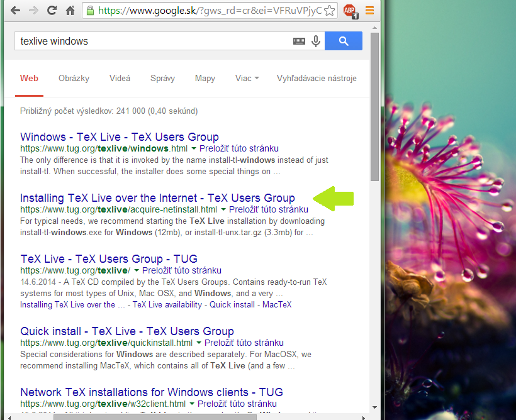Select the Web tab
Screen dimensions: 516x420
tap(29, 78)
